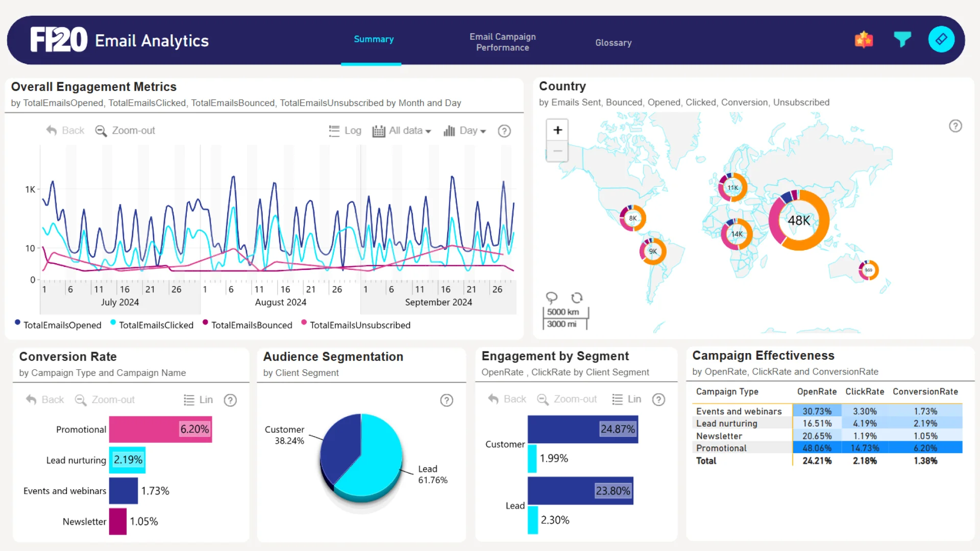Screen dimensions: 980x551
Task: Toggle TotalEmailsOpened legend item
Action: [x=58, y=325]
